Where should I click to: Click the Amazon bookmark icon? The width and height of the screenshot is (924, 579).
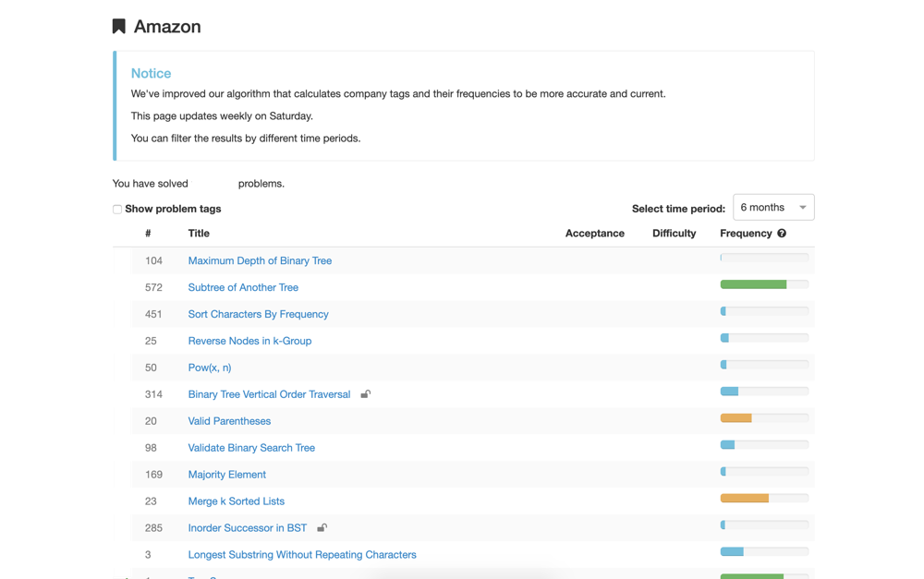click(x=119, y=27)
